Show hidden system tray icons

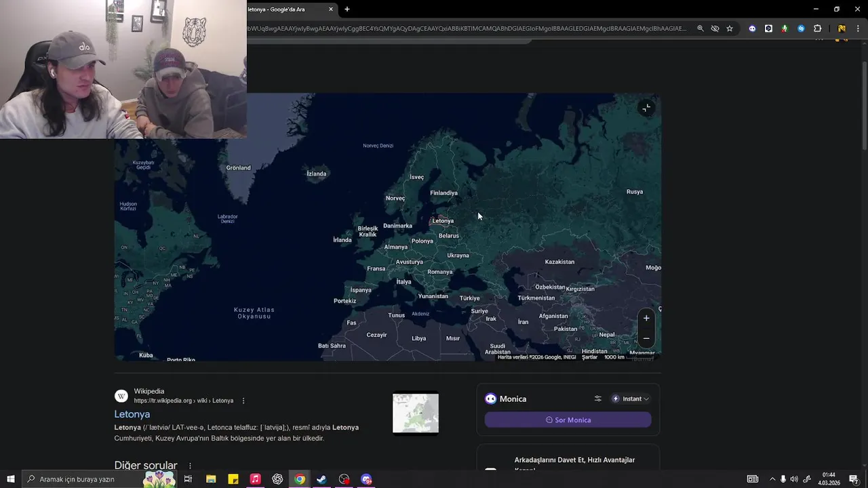tap(772, 479)
